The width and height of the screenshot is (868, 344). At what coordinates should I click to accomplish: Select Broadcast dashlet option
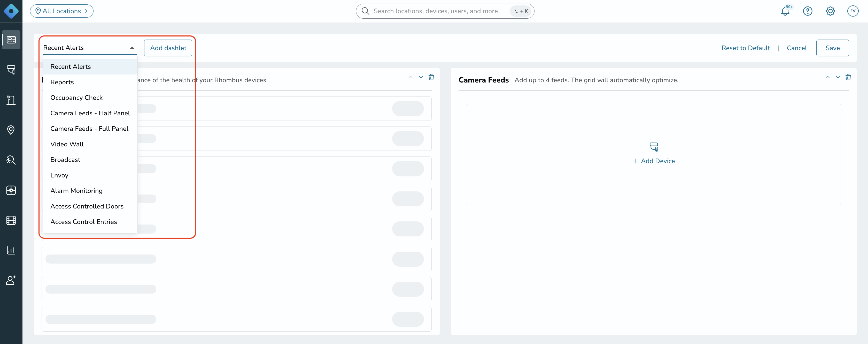coord(90,160)
